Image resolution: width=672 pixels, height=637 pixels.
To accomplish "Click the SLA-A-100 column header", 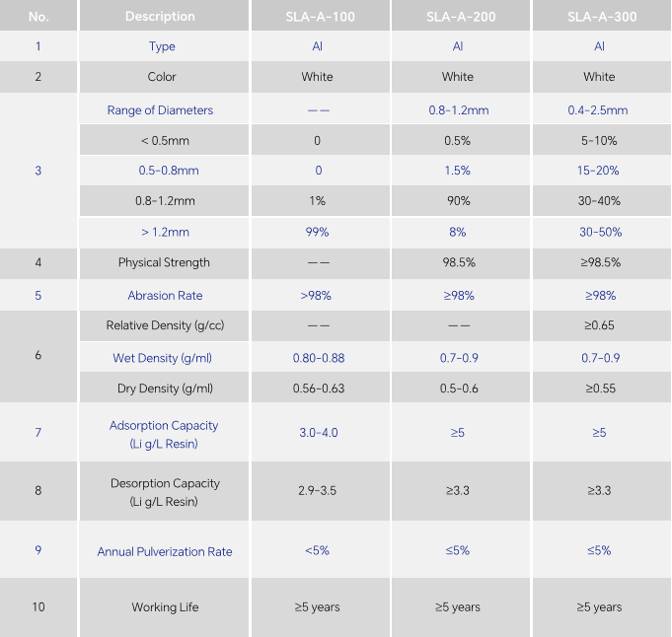I will pos(317,17).
